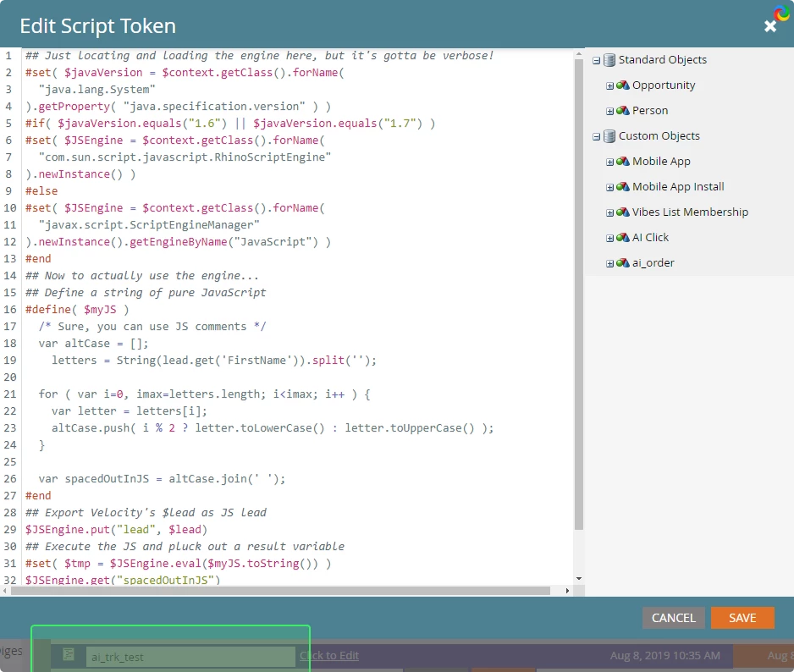This screenshot has height=672, width=794.
Task: Click the RhinoScriptEngine string line
Action: point(185,157)
